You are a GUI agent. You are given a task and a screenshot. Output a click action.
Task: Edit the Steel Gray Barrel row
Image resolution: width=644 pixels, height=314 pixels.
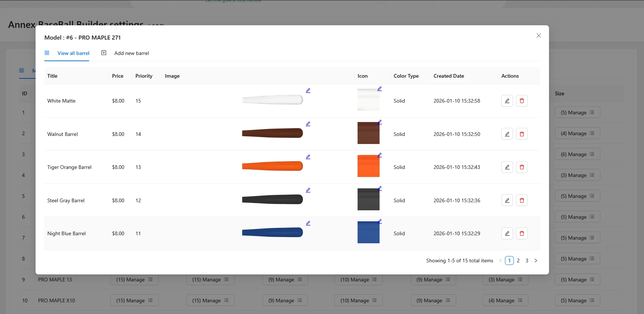507,200
